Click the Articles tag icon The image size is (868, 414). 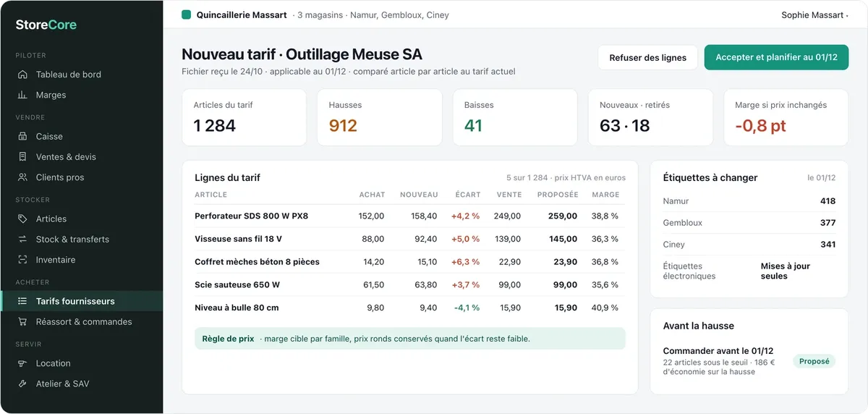(22, 219)
